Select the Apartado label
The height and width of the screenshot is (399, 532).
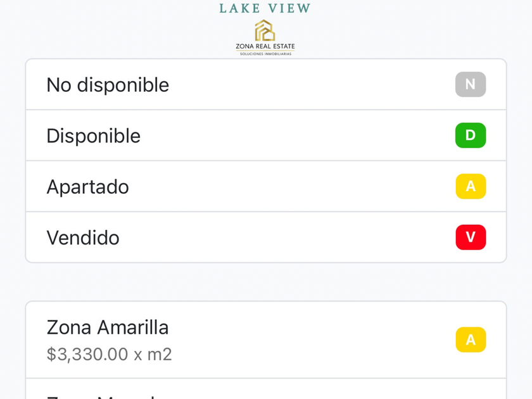coord(87,187)
